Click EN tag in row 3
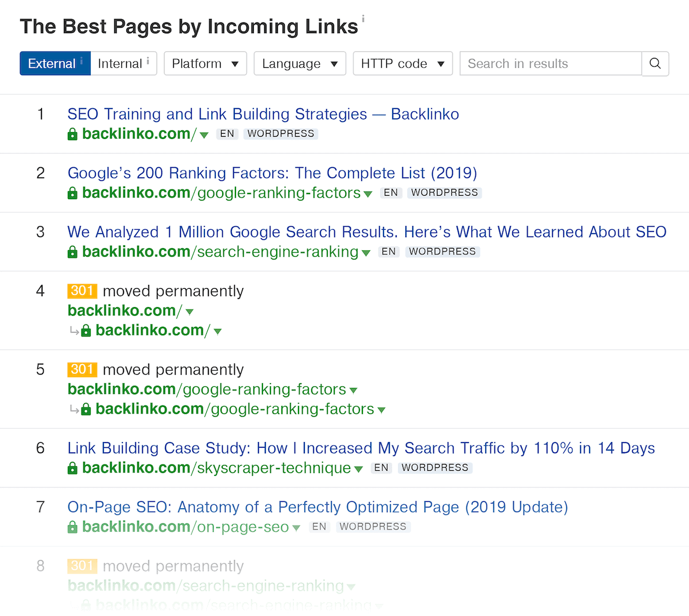The height and width of the screenshot is (616, 689). pos(389,252)
